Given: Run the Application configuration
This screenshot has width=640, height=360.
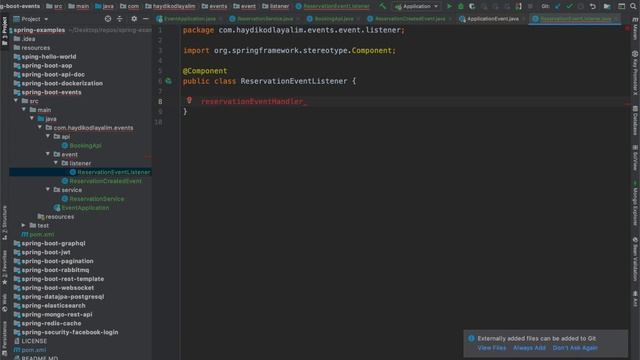Looking at the screenshot, I should click(449, 6).
